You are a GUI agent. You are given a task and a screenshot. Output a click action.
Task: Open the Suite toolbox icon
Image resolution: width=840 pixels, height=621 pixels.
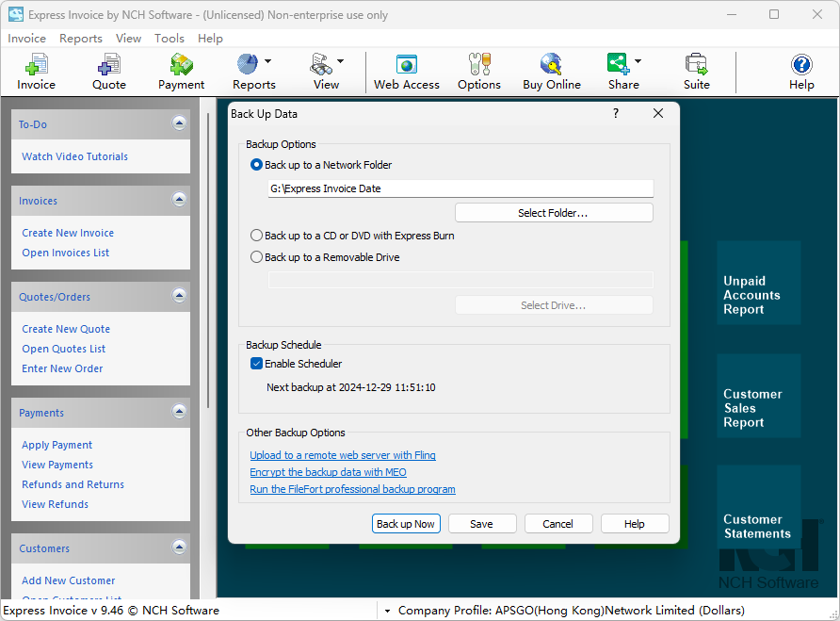[x=697, y=72]
